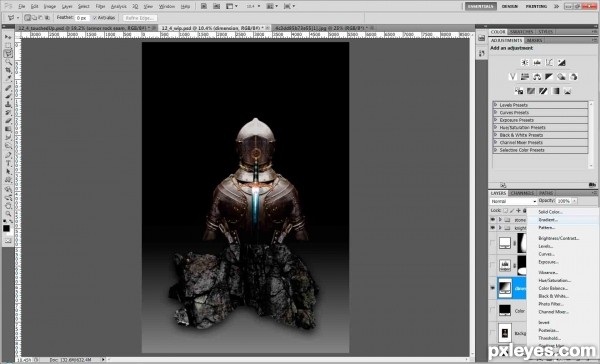
Task: Select the Move tool in the toolbox
Action: (8, 37)
